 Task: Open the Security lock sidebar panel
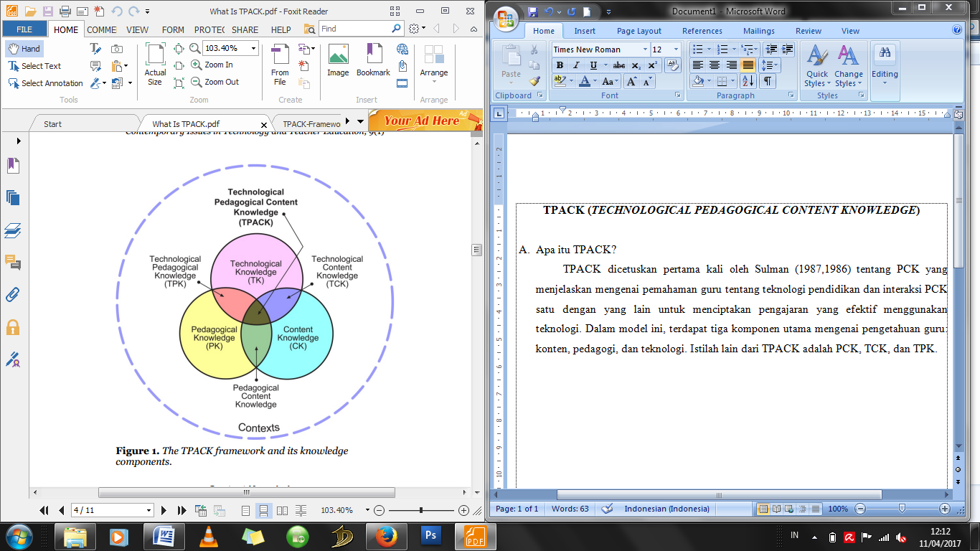[x=13, y=327]
